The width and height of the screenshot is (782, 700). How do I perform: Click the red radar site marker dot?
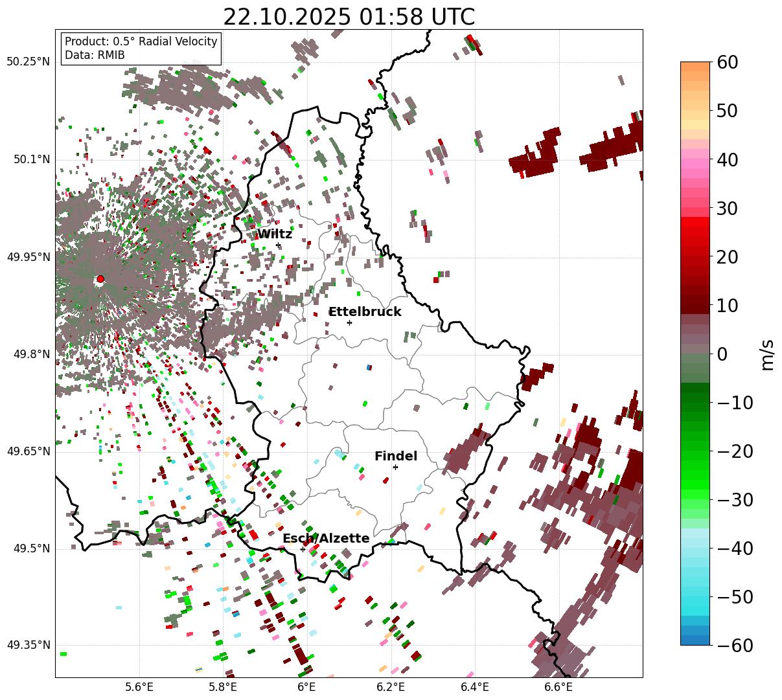100,279
